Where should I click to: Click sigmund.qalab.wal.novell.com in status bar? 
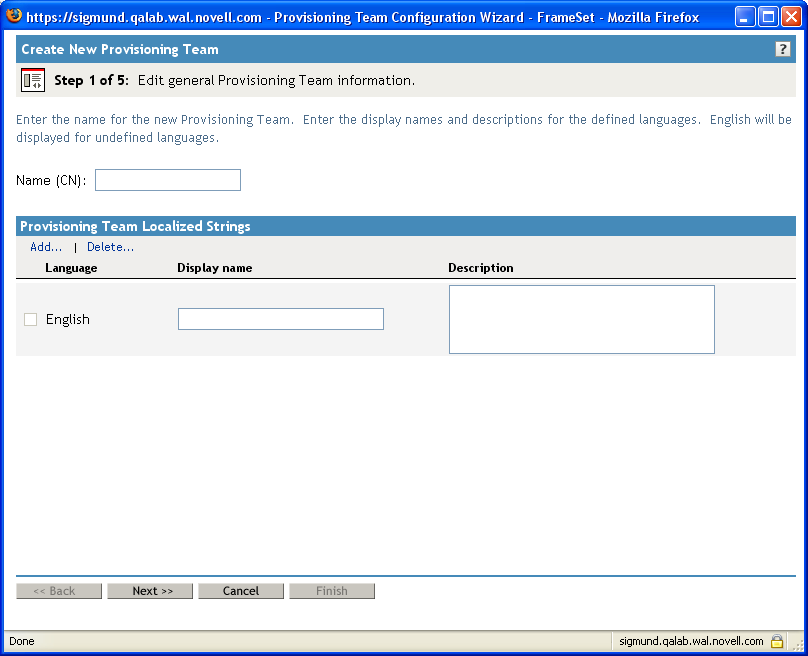[x=691, y=641]
